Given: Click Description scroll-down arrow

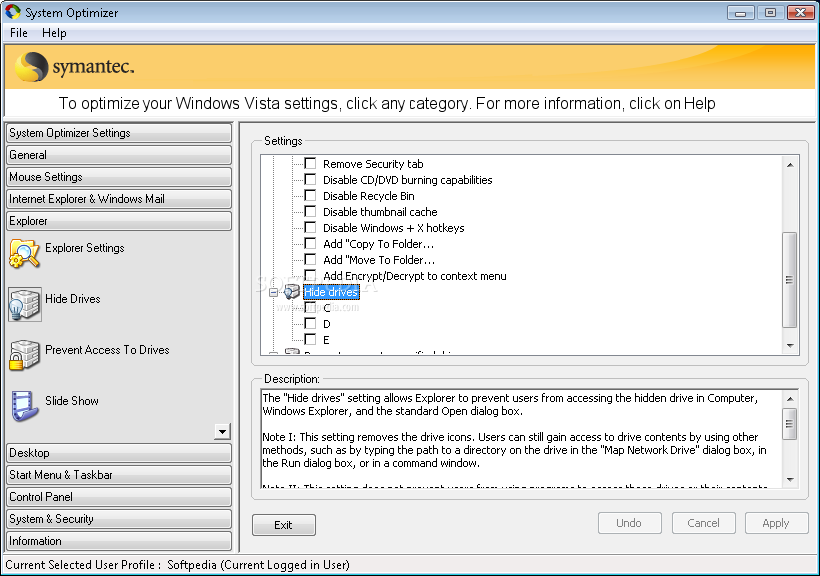Looking at the screenshot, I should [790, 479].
